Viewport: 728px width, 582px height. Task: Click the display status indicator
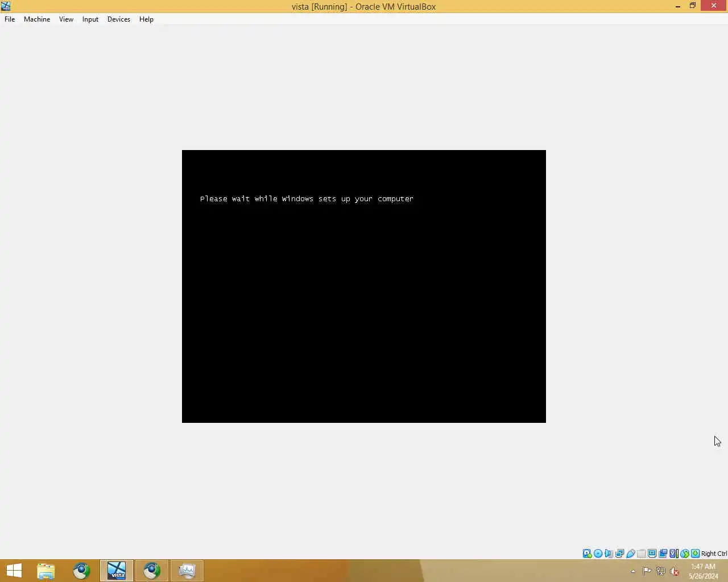(652, 554)
